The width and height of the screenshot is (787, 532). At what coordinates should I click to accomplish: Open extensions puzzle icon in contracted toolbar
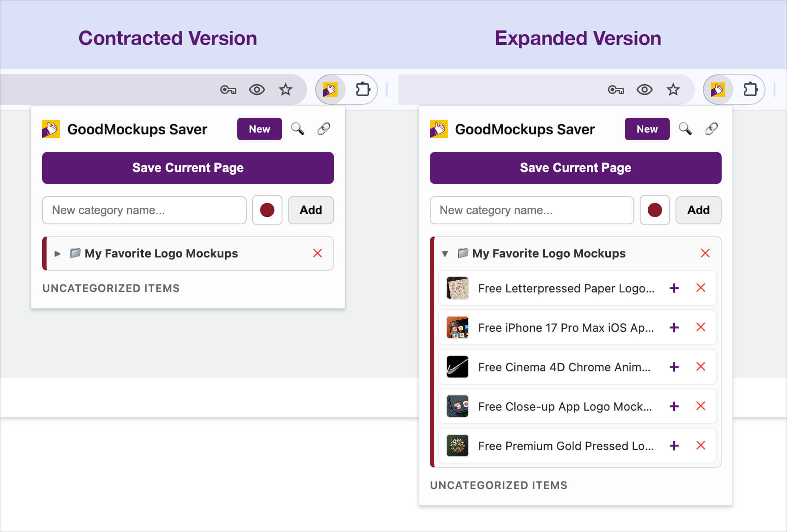(363, 90)
